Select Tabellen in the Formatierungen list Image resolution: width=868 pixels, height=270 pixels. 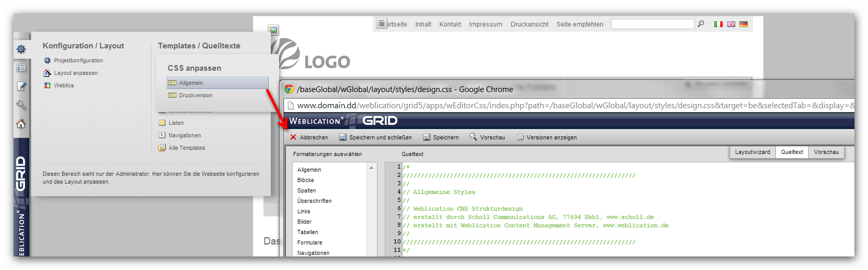(x=308, y=232)
